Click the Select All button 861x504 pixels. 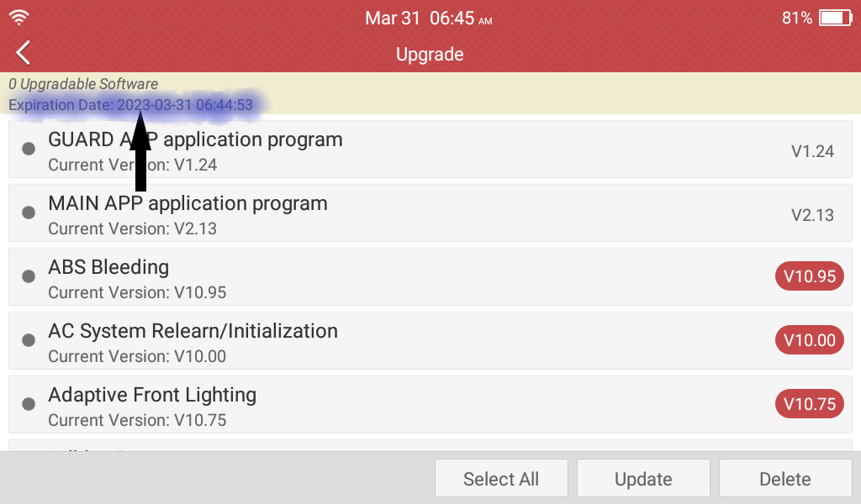click(x=501, y=479)
